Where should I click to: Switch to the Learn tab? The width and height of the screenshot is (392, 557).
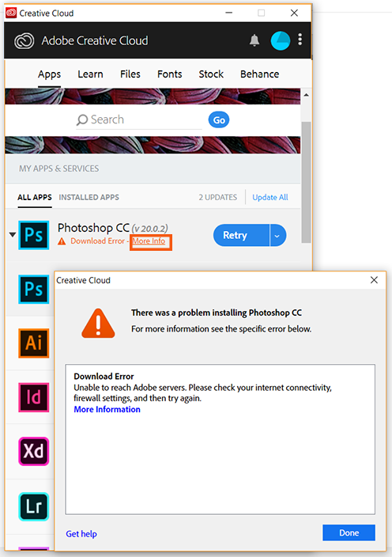click(90, 74)
